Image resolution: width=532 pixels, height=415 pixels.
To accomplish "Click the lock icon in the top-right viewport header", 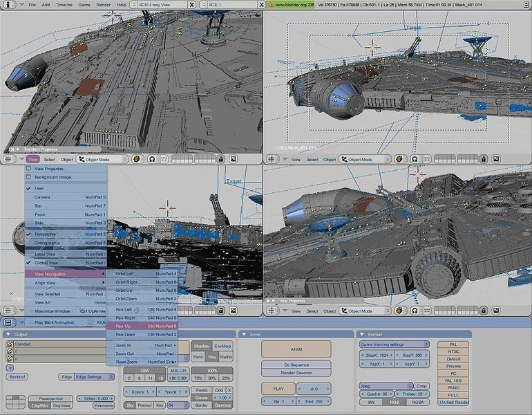I will point(484,159).
